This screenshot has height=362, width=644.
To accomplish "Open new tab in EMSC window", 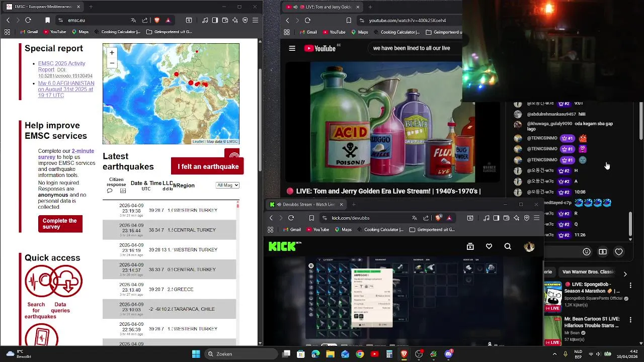I will pyautogui.click(x=91, y=7).
